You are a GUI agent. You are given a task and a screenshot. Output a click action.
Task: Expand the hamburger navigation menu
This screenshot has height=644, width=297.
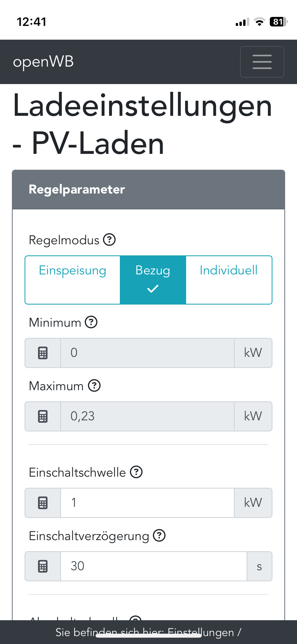(x=262, y=62)
